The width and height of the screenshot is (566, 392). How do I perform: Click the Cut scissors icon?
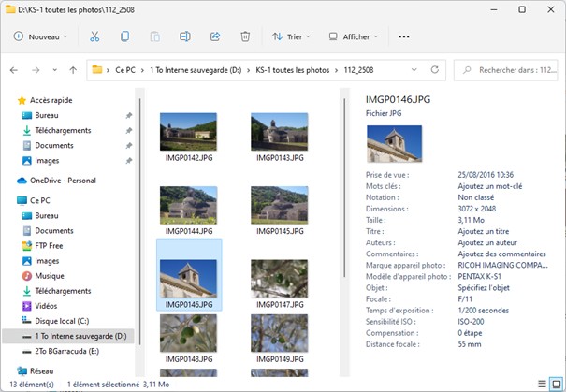click(94, 36)
